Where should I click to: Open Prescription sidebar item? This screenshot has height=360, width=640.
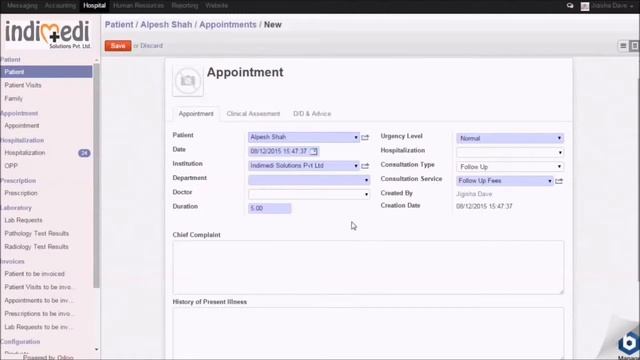21,193
